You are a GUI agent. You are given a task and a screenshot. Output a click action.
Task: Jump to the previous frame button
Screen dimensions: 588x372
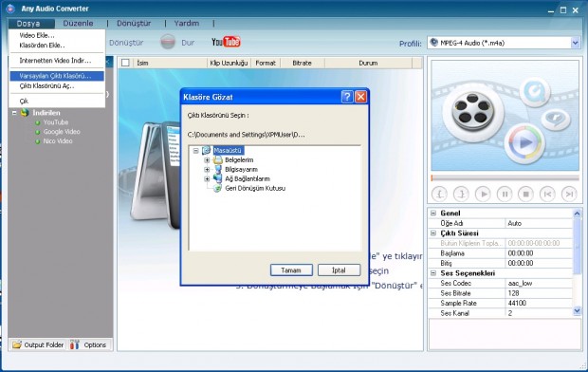[x=547, y=195]
